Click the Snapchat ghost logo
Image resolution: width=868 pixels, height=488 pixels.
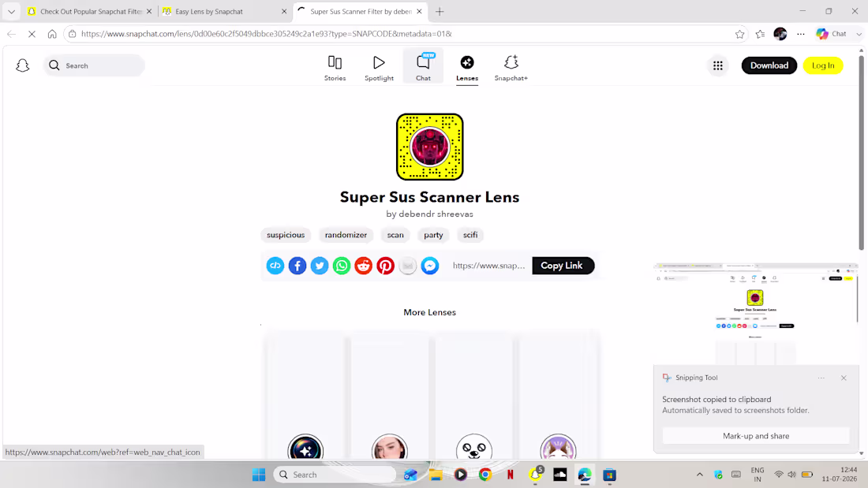23,65
